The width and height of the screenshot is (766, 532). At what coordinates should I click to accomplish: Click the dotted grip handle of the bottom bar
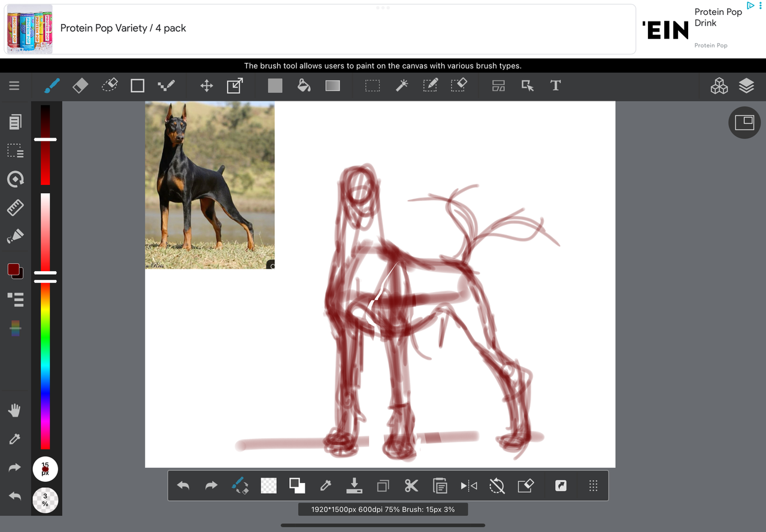click(593, 486)
